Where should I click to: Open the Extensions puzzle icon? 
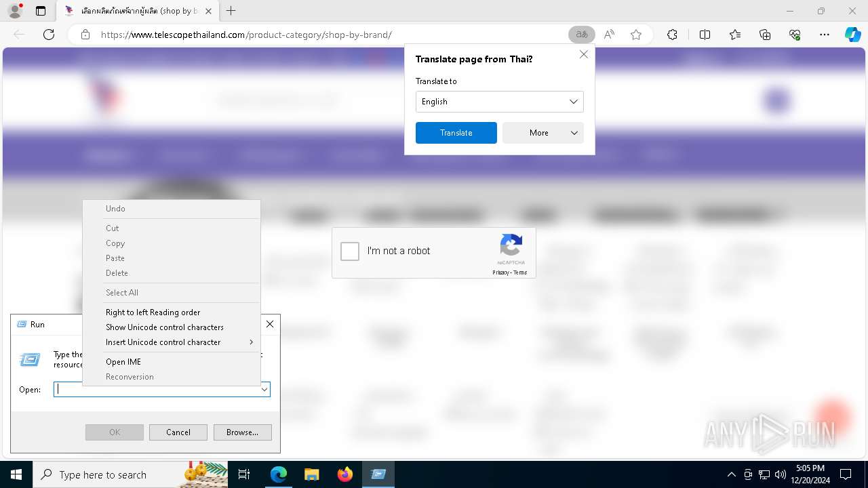pos(672,35)
